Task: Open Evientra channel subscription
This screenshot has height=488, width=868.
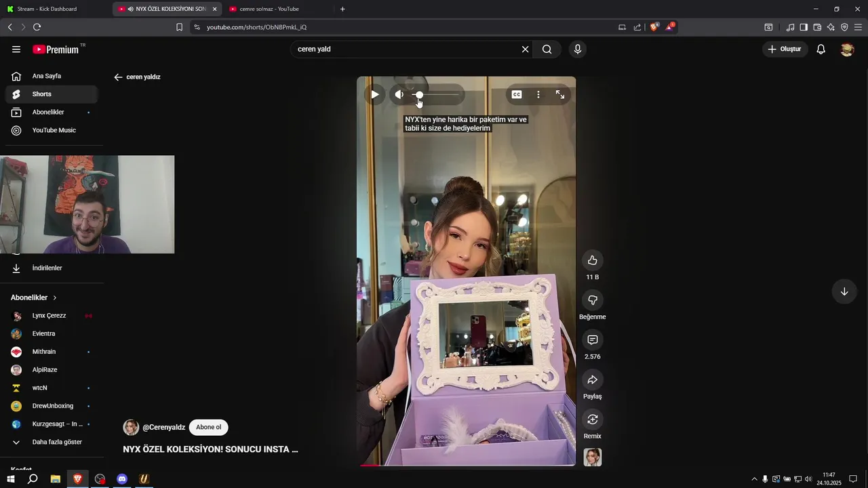Action: click(52, 333)
